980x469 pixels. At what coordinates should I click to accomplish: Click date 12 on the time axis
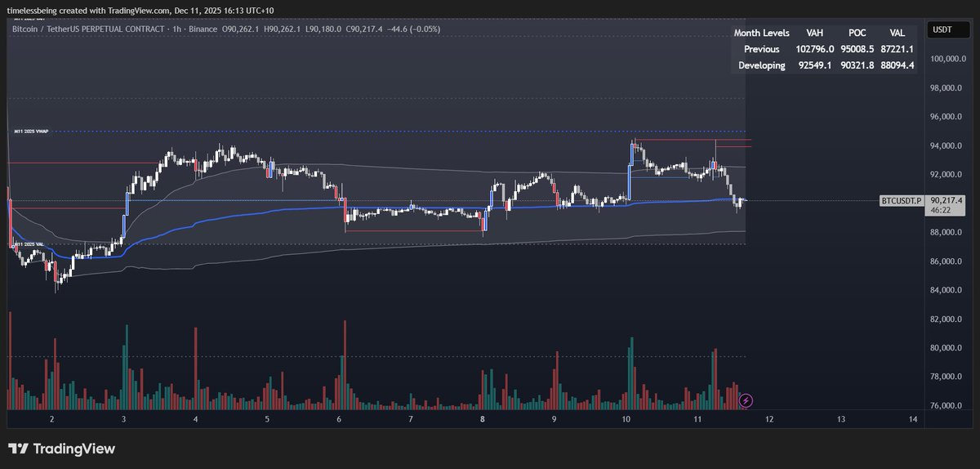769,419
